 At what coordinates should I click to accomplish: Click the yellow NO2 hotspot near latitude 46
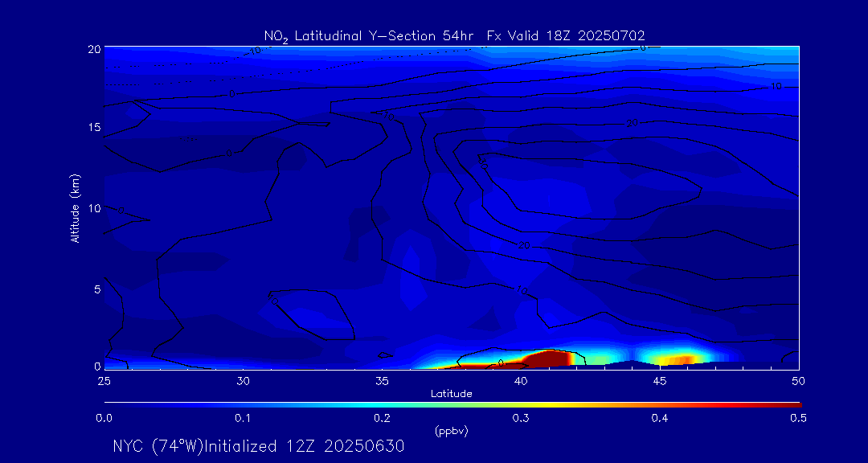tap(680, 359)
